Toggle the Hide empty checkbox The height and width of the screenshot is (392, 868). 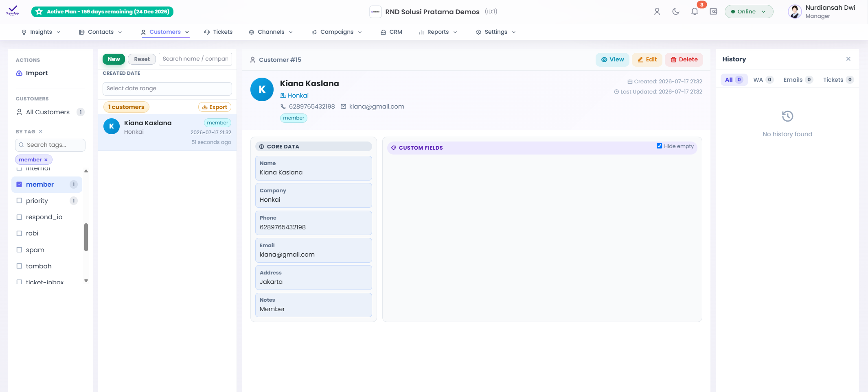pos(659,146)
